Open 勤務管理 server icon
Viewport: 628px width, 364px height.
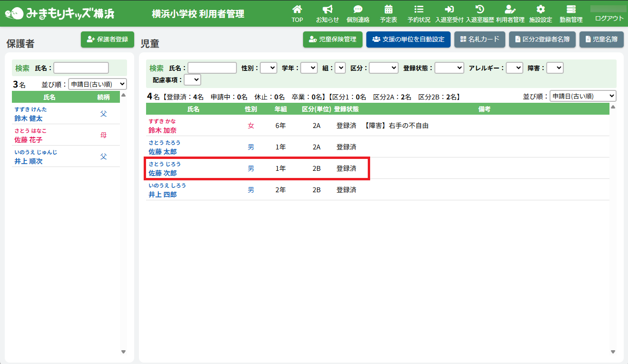click(x=571, y=10)
